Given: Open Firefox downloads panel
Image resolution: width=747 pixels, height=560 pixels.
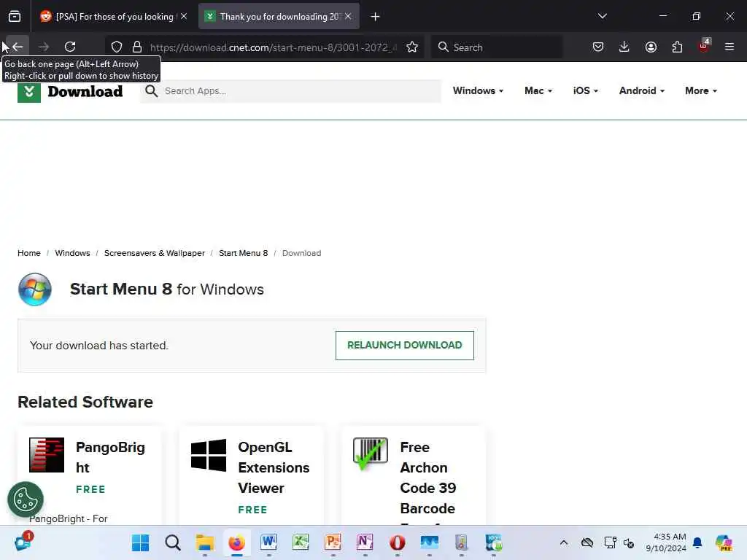Looking at the screenshot, I should pyautogui.click(x=624, y=47).
